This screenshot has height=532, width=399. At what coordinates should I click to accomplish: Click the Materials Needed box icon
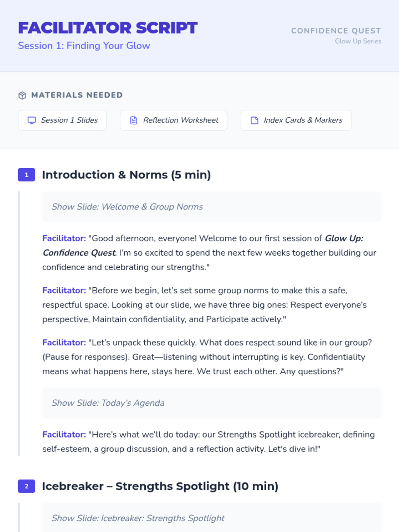point(22,95)
